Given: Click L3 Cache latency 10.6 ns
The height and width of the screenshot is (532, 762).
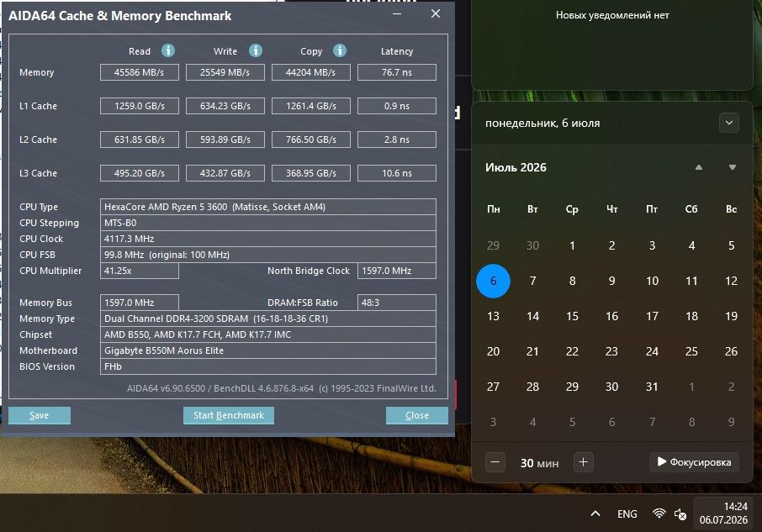Looking at the screenshot, I should [396, 173].
